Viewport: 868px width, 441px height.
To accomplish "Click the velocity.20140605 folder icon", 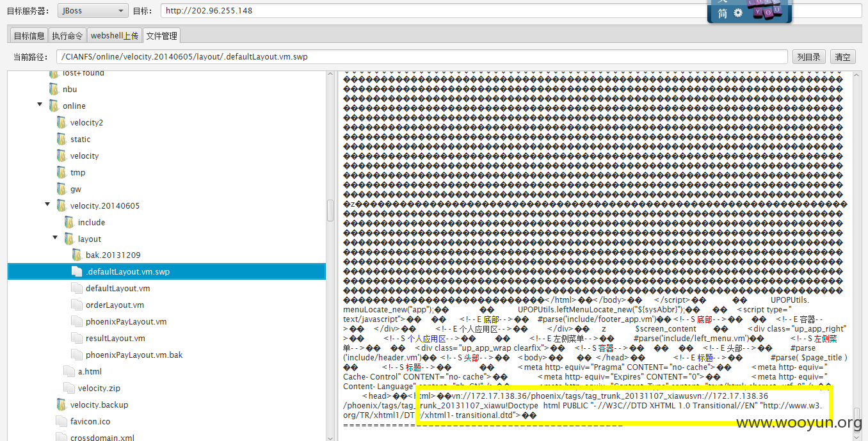I will tap(61, 205).
